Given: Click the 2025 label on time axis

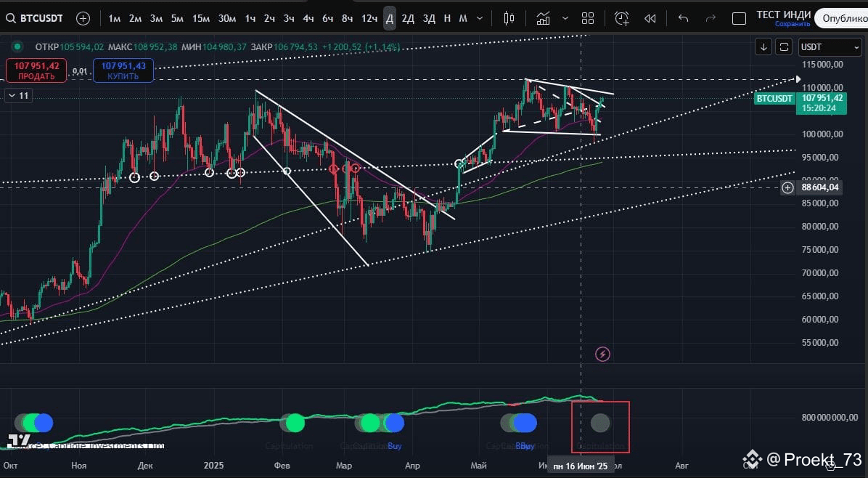Looking at the screenshot, I should [213, 465].
